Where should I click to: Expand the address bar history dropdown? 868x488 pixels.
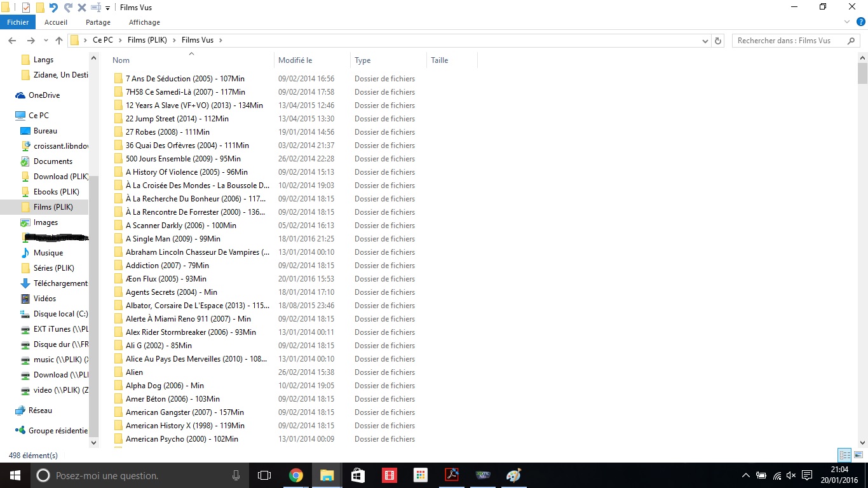(705, 40)
